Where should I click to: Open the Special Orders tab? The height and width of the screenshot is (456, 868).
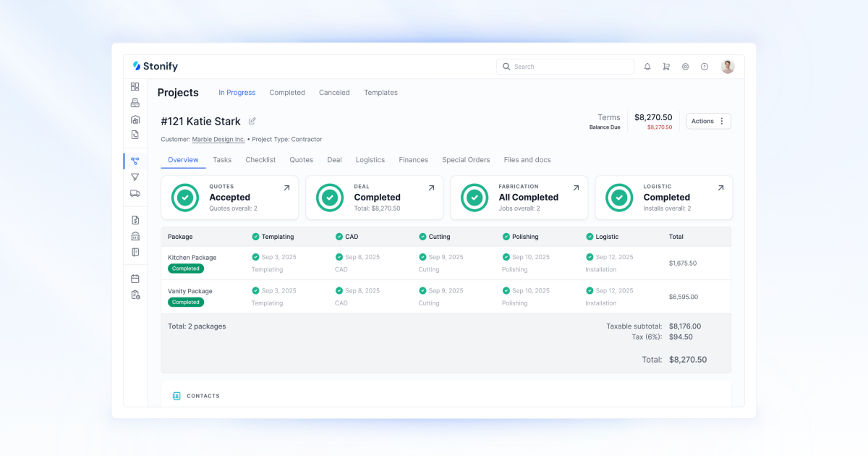pyautogui.click(x=466, y=160)
